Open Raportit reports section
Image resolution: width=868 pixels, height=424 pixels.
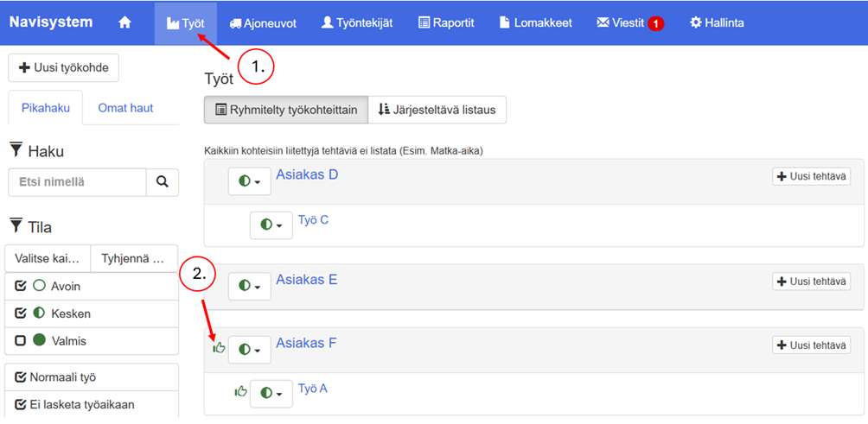(x=446, y=23)
